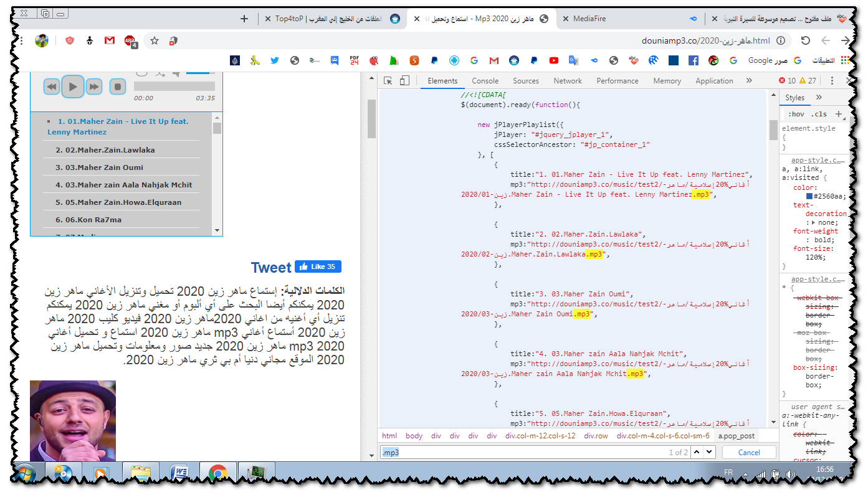This screenshot has height=495, width=868.
Task: Open the Network tab
Action: point(568,81)
